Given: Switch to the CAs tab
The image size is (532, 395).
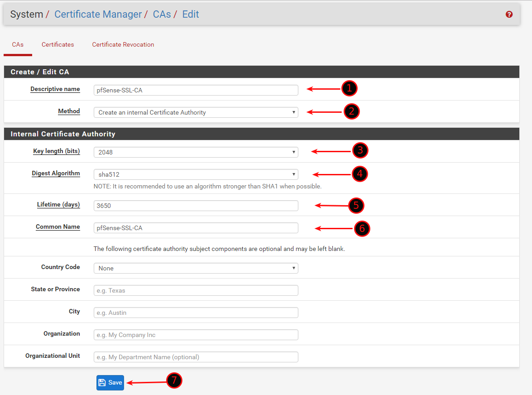Looking at the screenshot, I should (x=18, y=44).
